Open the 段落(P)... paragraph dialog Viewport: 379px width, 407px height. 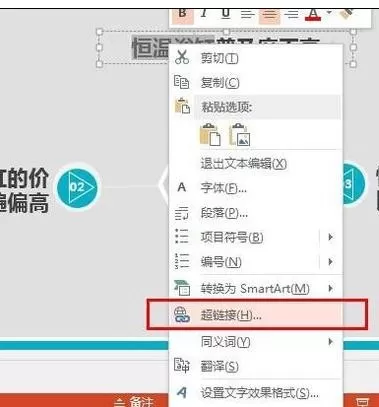(224, 213)
